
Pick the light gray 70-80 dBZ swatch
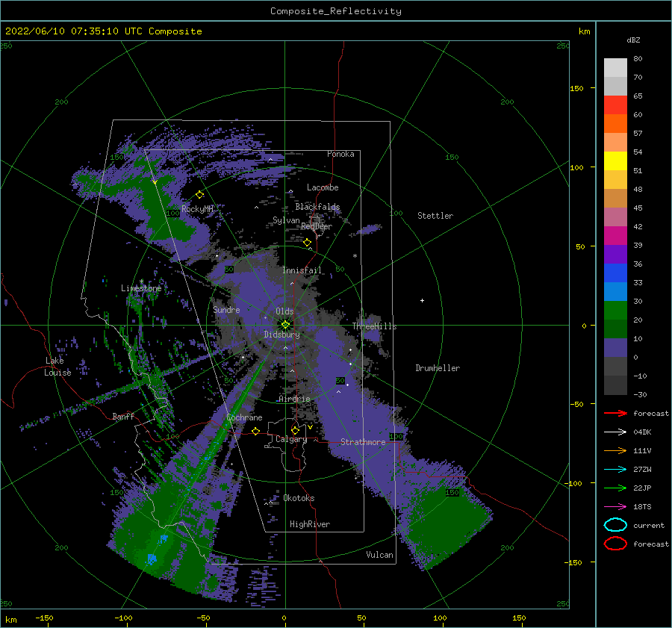[x=615, y=68]
